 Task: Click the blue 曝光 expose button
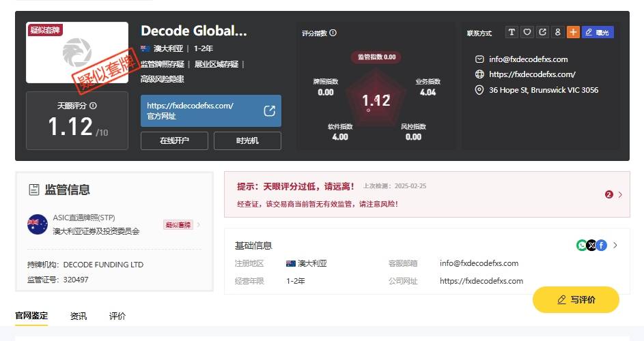(598, 32)
